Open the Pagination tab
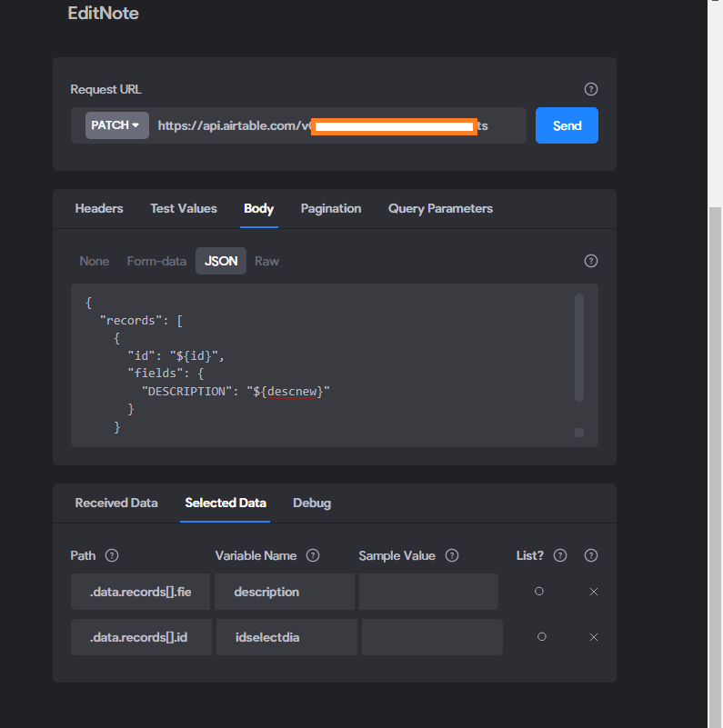723x728 pixels. point(331,208)
